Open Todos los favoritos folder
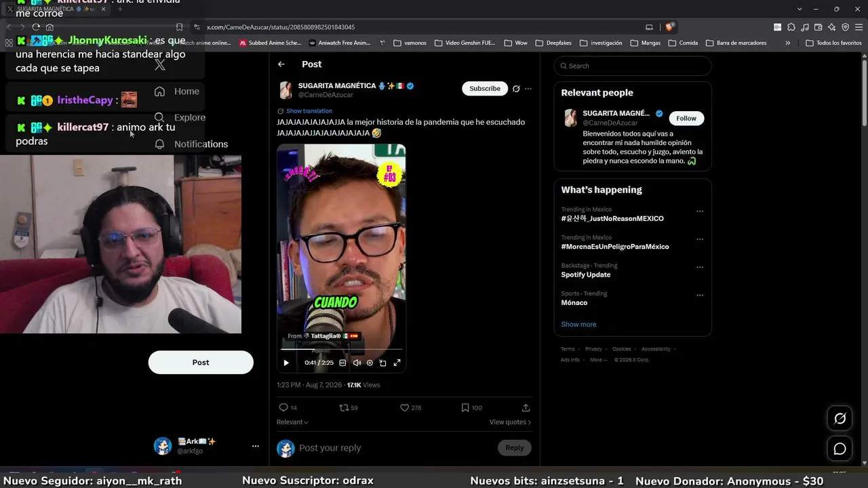This screenshot has width=868, height=488. (833, 43)
